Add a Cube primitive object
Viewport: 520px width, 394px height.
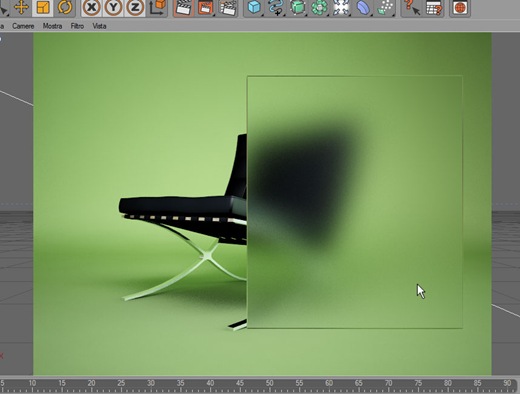pos(254,7)
